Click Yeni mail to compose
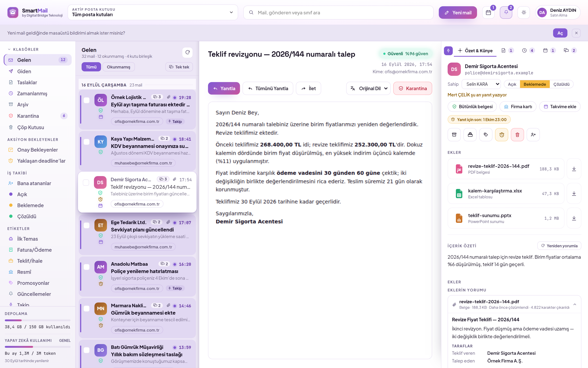Viewport: 588px width, 368px height. tap(458, 12)
